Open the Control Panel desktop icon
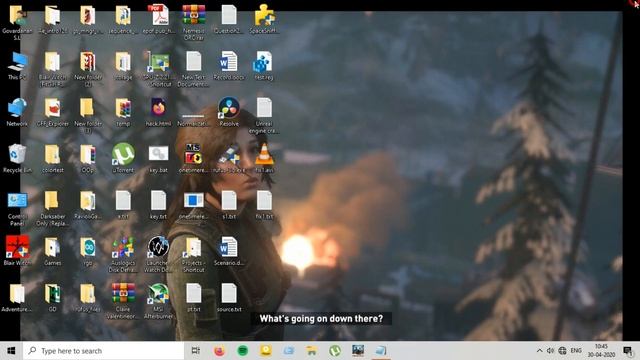 click(x=17, y=208)
